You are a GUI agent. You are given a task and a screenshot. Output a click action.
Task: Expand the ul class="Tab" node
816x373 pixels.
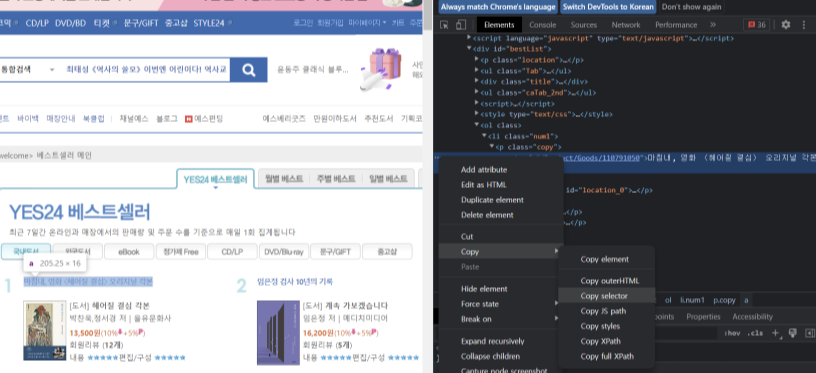point(477,71)
